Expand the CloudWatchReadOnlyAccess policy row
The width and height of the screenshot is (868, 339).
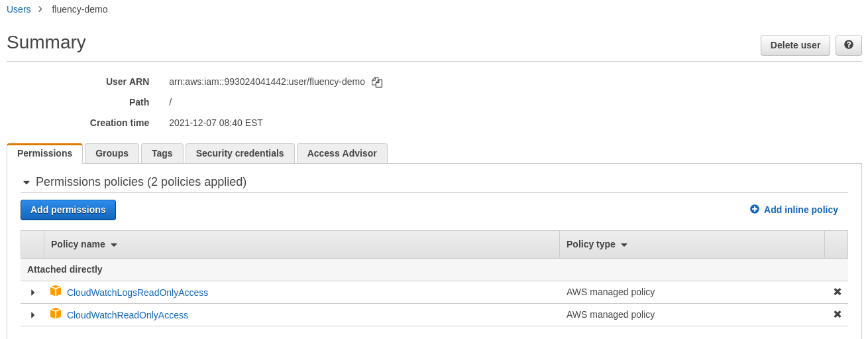(32, 315)
